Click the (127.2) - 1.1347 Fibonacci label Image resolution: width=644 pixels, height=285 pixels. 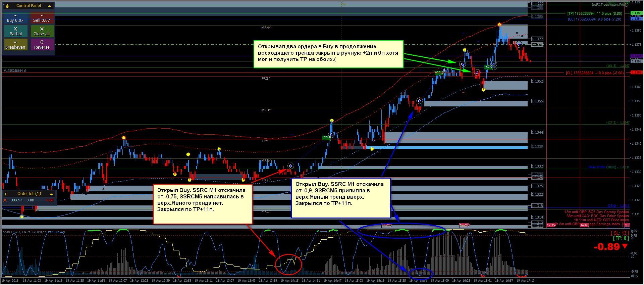click(618, 123)
